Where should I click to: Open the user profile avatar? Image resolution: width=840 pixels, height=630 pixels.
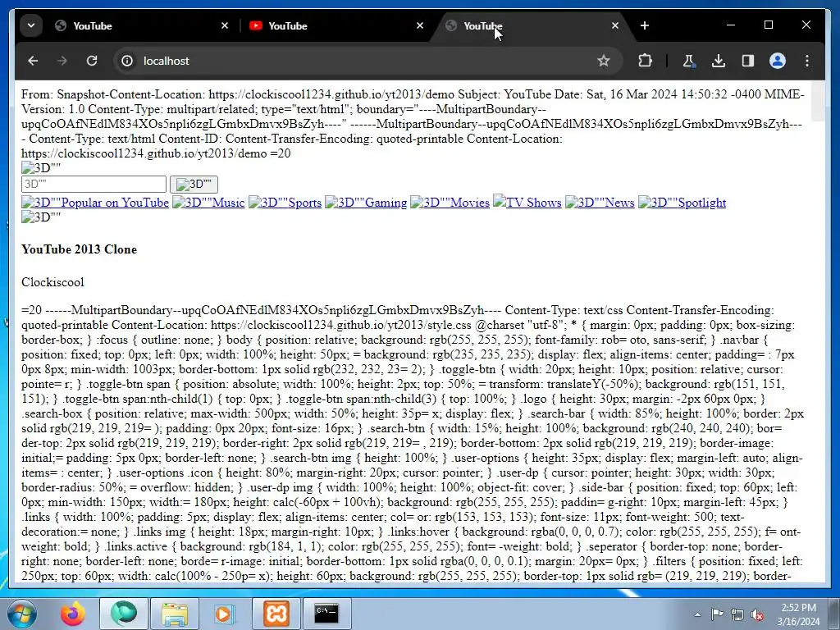click(778, 61)
